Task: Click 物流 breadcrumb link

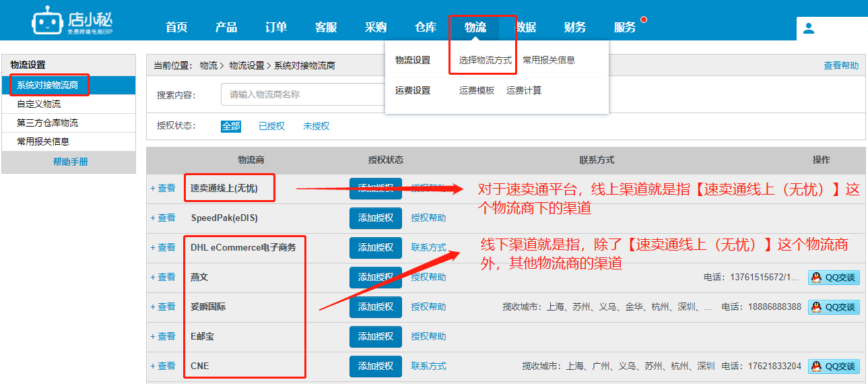Action: [x=209, y=65]
